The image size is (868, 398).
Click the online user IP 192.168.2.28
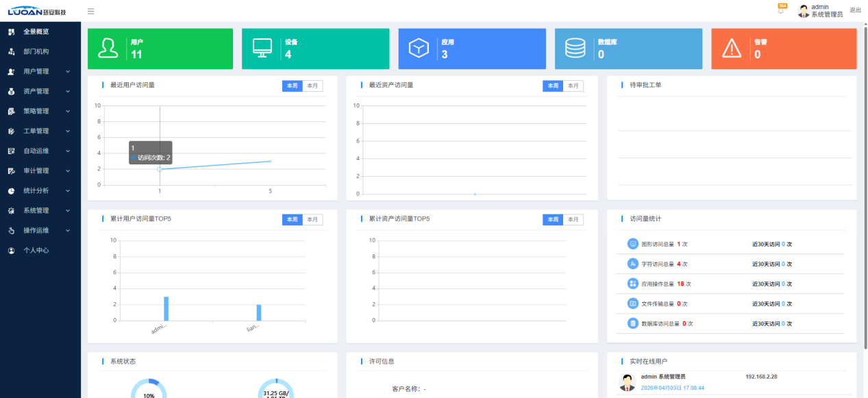point(761,377)
